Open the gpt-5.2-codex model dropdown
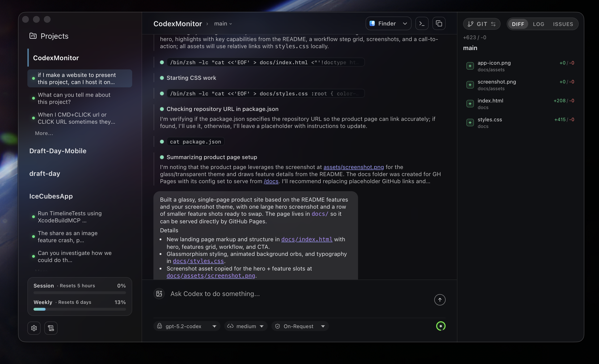The width and height of the screenshot is (599, 364). [x=187, y=326]
